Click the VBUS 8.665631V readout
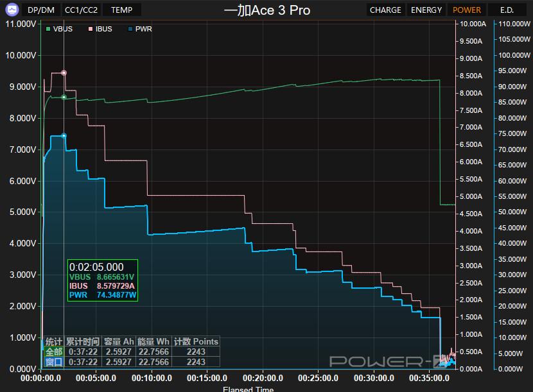Viewport: 533px width, 392px height. [101, 277]
